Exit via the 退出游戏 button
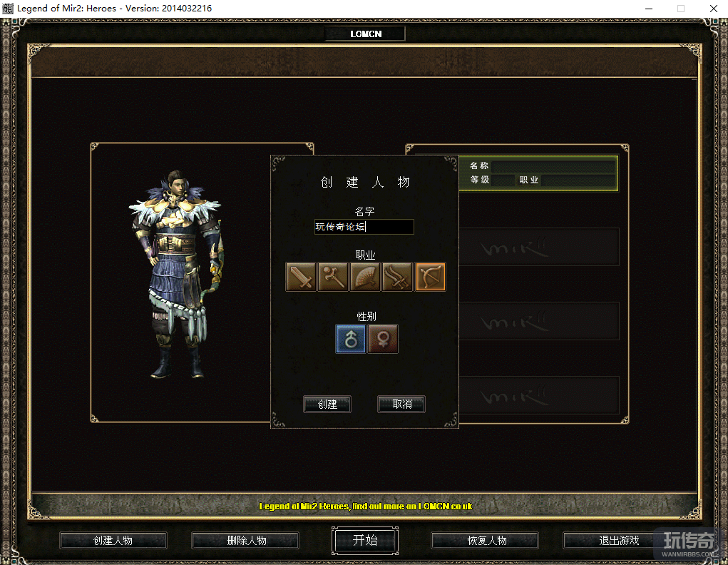The image size is (728, 565). (x=617, y=540)
